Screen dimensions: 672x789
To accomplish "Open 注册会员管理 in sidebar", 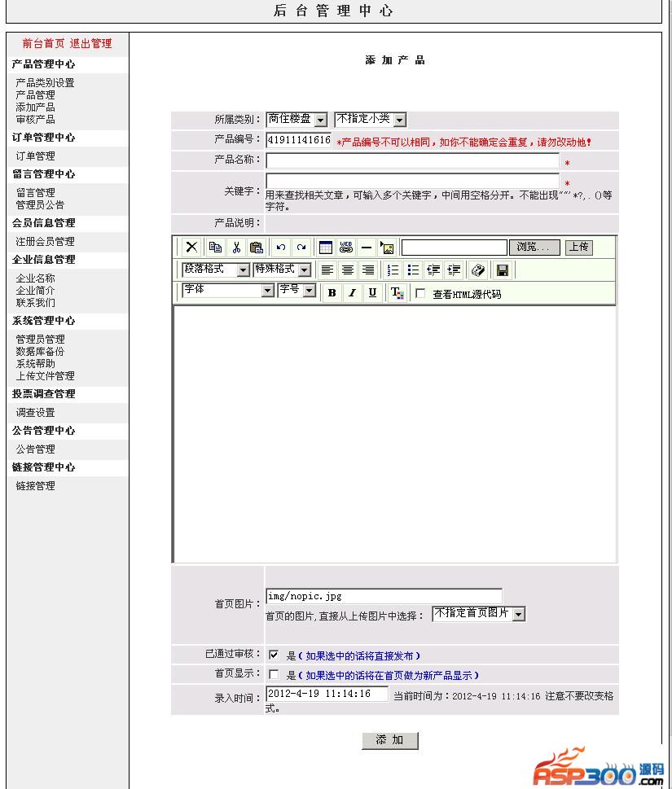I will click(45, 242).
